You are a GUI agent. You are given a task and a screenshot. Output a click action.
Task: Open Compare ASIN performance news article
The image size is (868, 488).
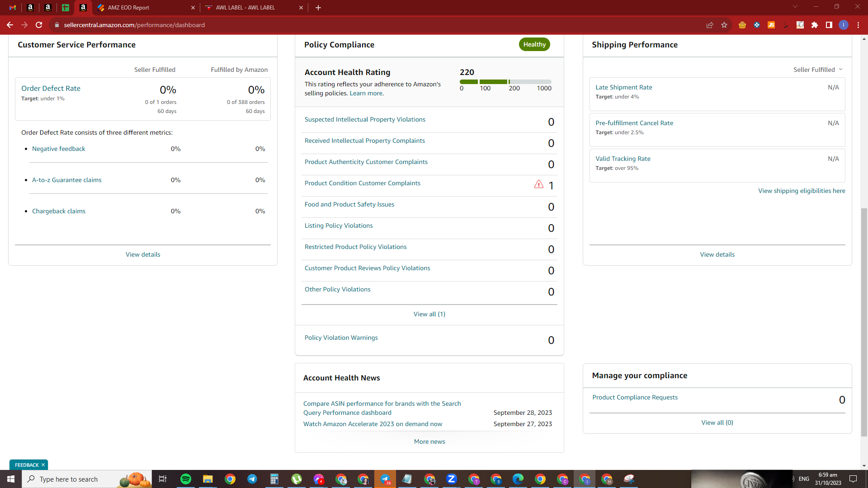click(x=382, y=408)
